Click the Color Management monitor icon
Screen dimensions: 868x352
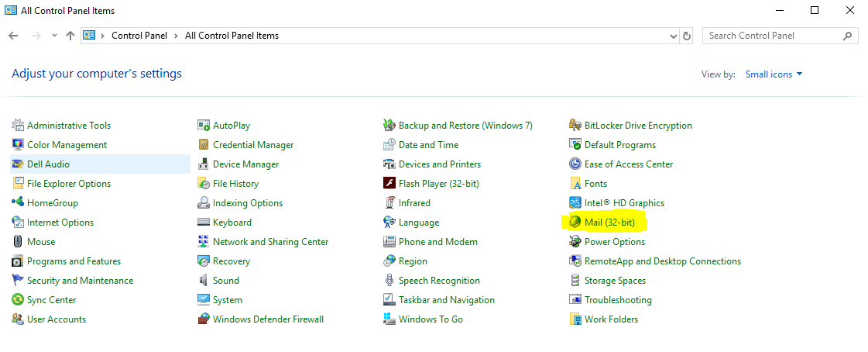tap(18, 145)
